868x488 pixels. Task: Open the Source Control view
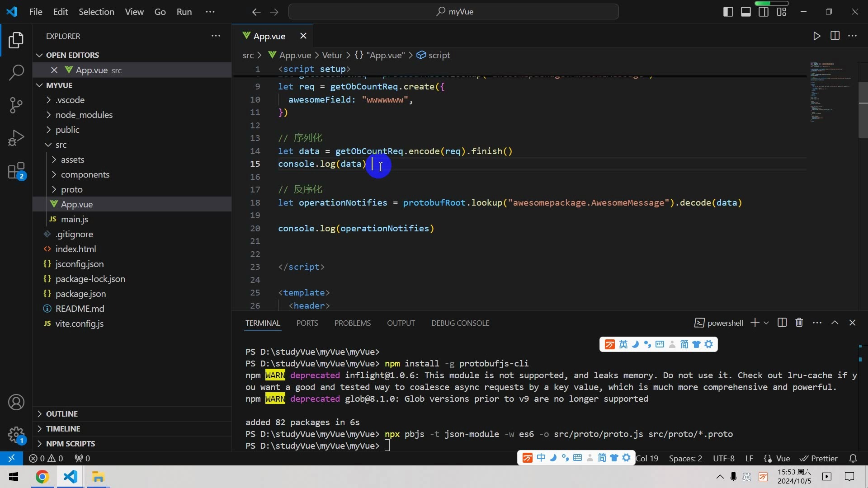click(x=16, y=105)
